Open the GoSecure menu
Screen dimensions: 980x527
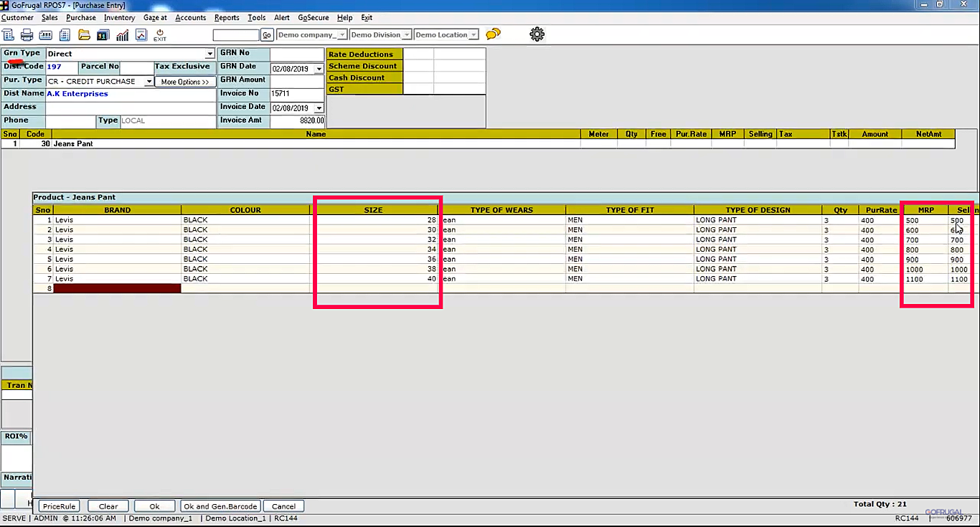tap(311, 17)
